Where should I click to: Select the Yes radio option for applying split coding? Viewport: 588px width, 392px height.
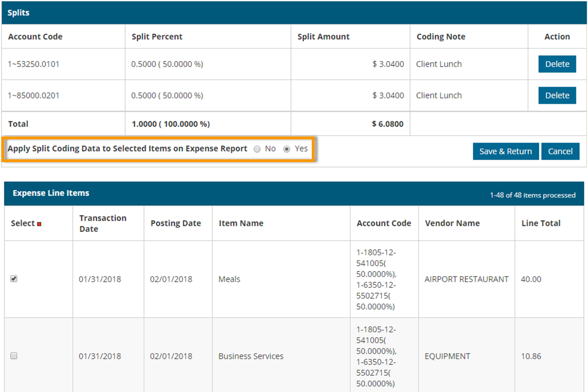(x=287, y=149)
